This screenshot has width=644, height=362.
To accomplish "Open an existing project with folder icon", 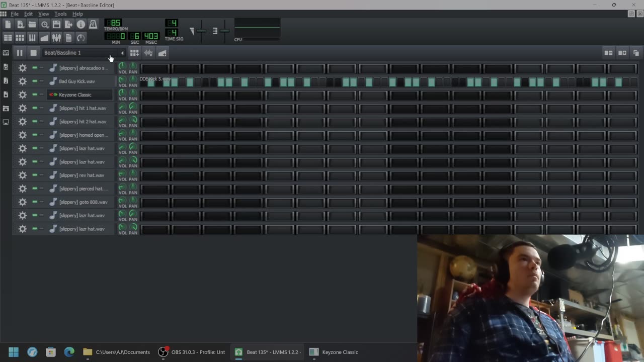I will click(x=32, y=24).
